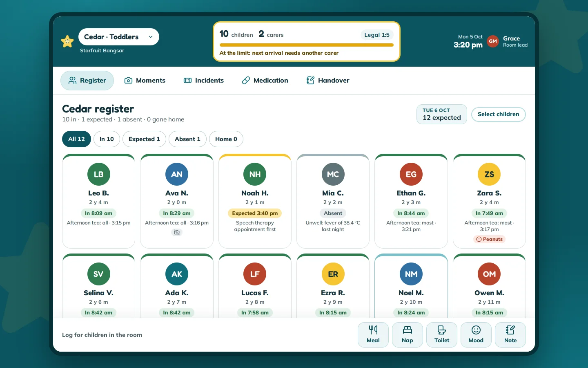Screen dimensions: 588x368
Task: Click Zara S.'s ZS avatar
Action: click(489, 174)
